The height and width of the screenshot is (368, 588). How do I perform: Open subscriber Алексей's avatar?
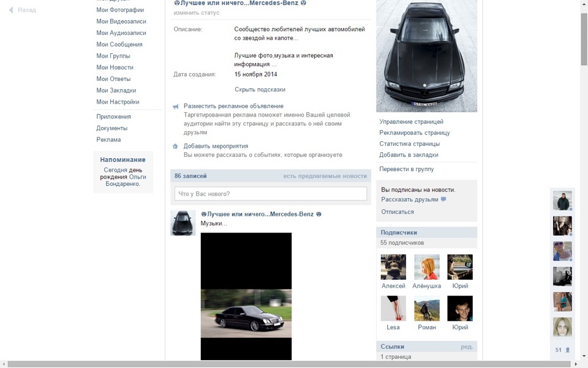click(x=393, y=267)
